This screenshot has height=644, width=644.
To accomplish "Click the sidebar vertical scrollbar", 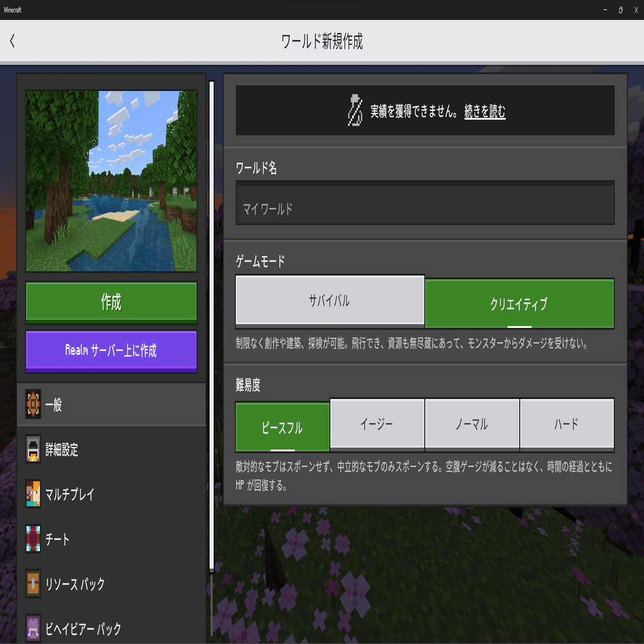I will coord(211,327).
